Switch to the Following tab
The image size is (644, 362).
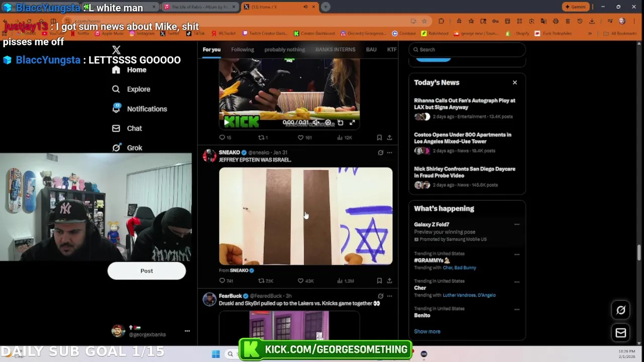pyautogui.click(x=243, y=50)
